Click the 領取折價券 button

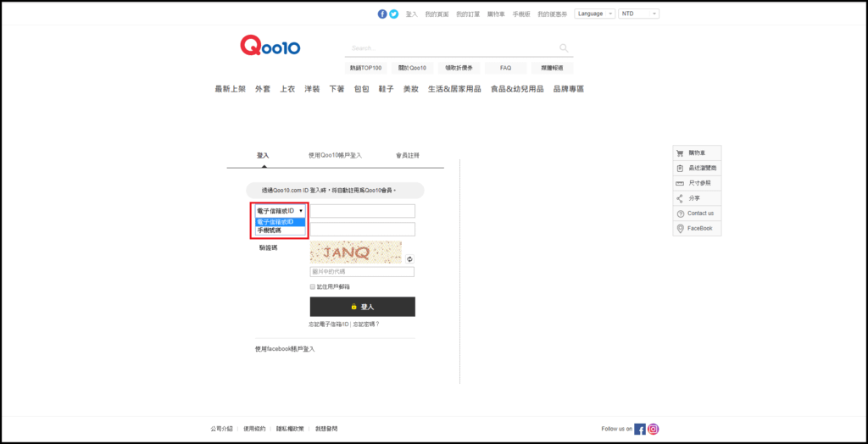coord(459,68)
